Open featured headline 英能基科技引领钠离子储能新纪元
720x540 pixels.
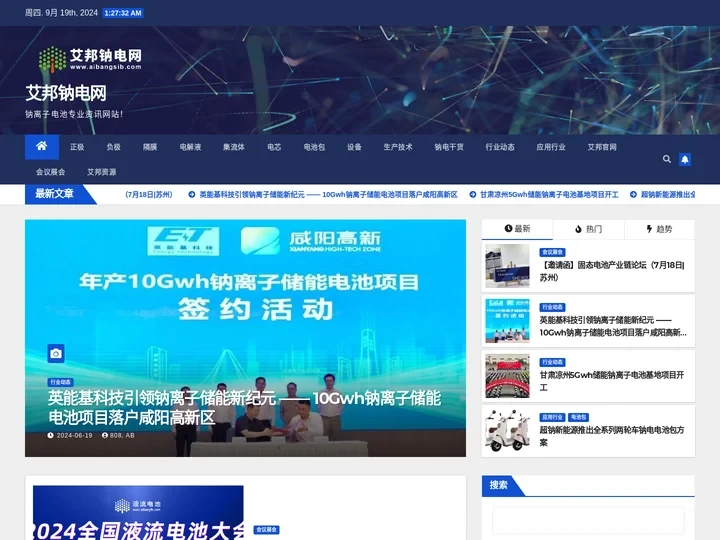(x=244, y=408)
